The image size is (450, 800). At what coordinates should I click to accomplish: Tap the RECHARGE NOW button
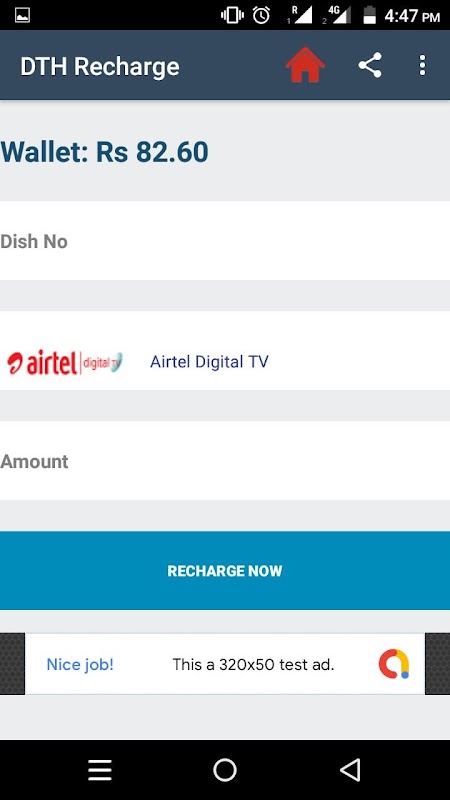225,570
